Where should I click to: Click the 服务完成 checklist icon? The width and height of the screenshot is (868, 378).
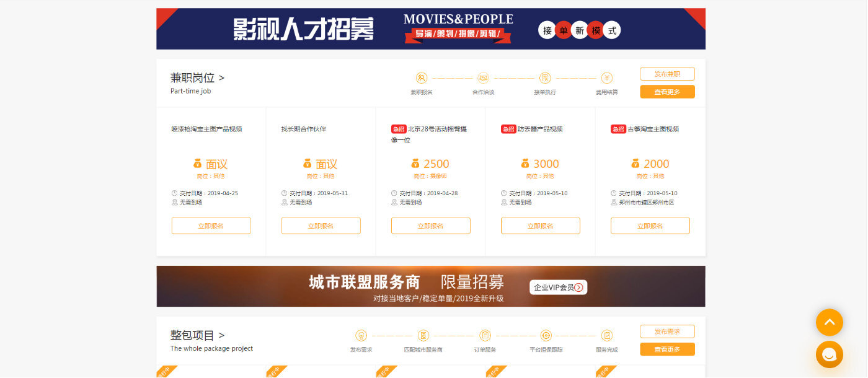click(607, 335)
